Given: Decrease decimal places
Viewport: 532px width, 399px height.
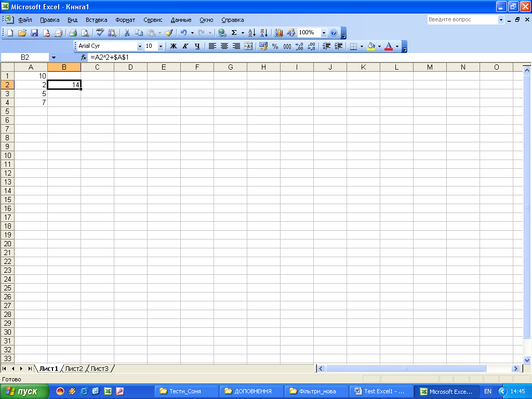Looking at the screenshot, I should [312, 46].
